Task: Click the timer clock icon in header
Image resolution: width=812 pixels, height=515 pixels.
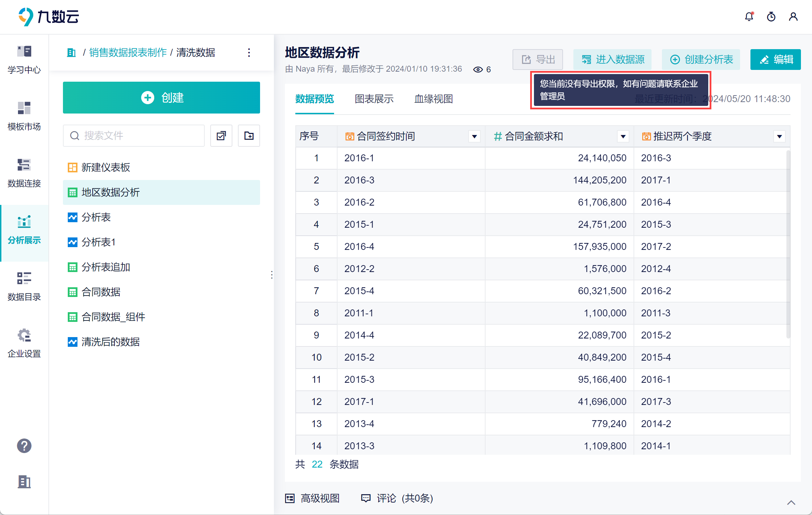Action: 771,17
